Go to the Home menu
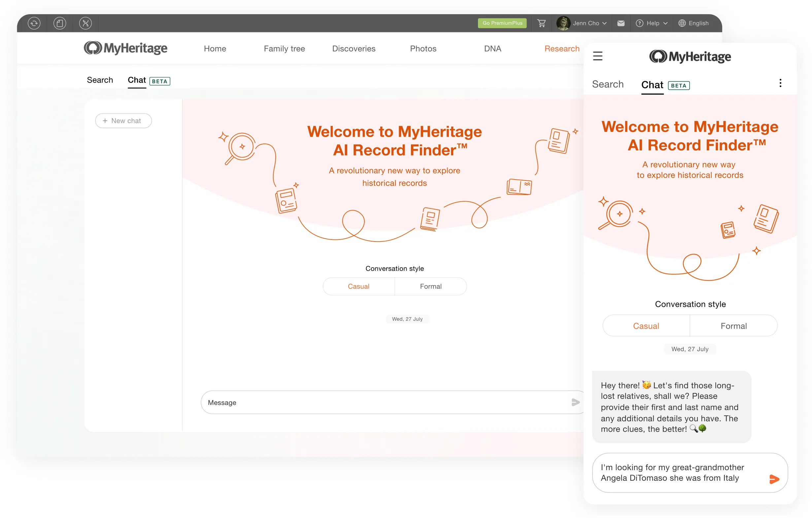 [215, 49]
